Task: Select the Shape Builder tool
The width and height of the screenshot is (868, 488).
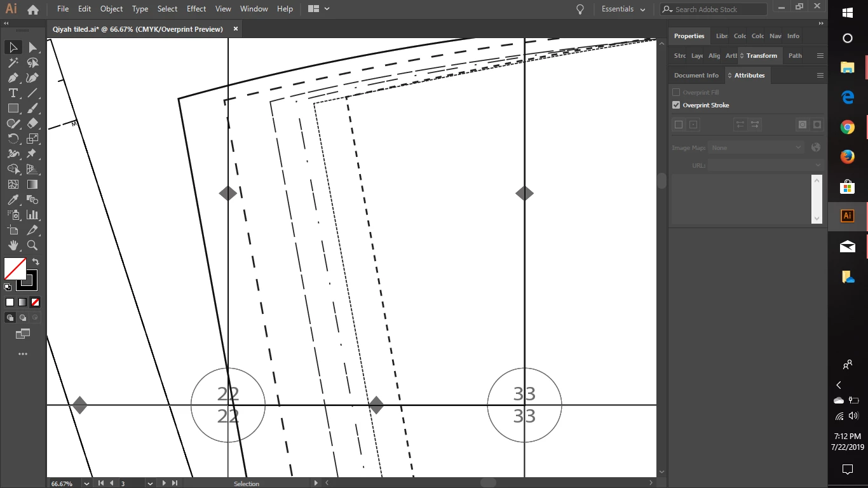Action: pyautogui.click(x=13, y=169)
